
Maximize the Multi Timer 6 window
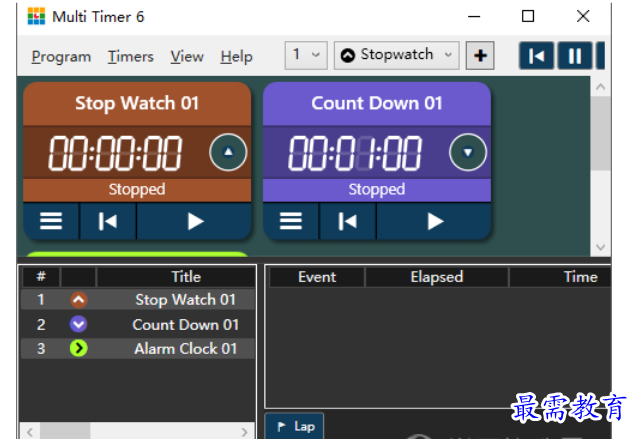pyautogui.click(x=528, y=17)
